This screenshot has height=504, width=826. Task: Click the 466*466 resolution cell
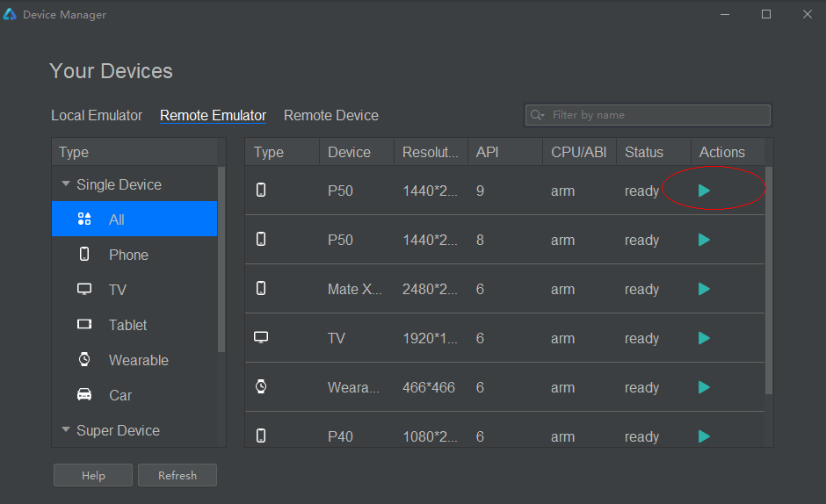(x=428, y=387)
